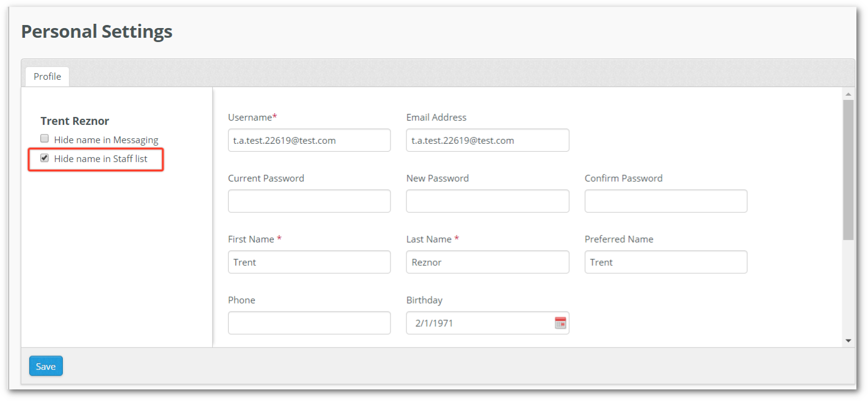Image resolution: width=868 pixels, height=401 pixels.
Task: Switch to the Profile tab
Action: coord(47,76)
